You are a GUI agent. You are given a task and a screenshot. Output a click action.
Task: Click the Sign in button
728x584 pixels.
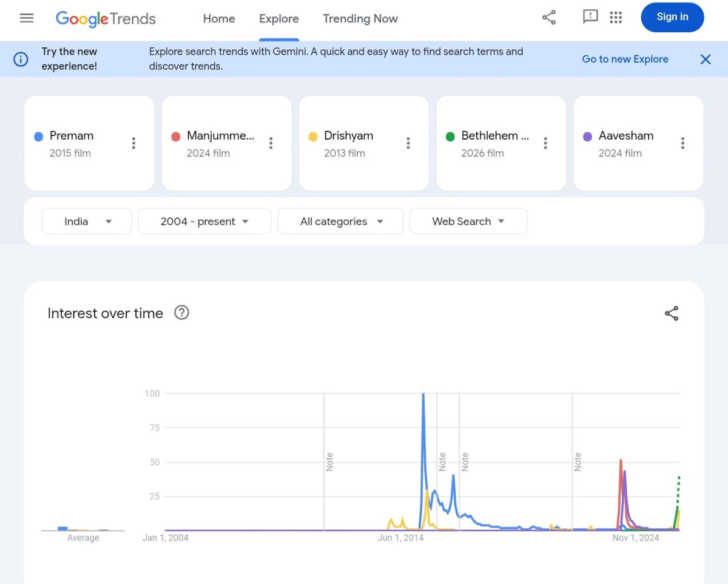click(672, 17)
